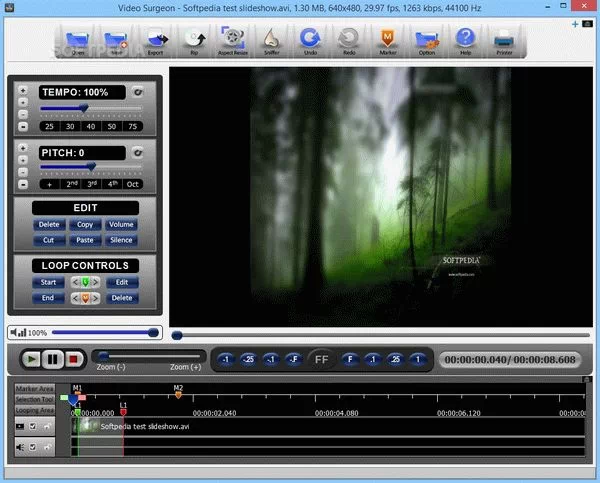Toggle the video track checkbox
Screen dimensions: 600x483
[x=33, y=426]
